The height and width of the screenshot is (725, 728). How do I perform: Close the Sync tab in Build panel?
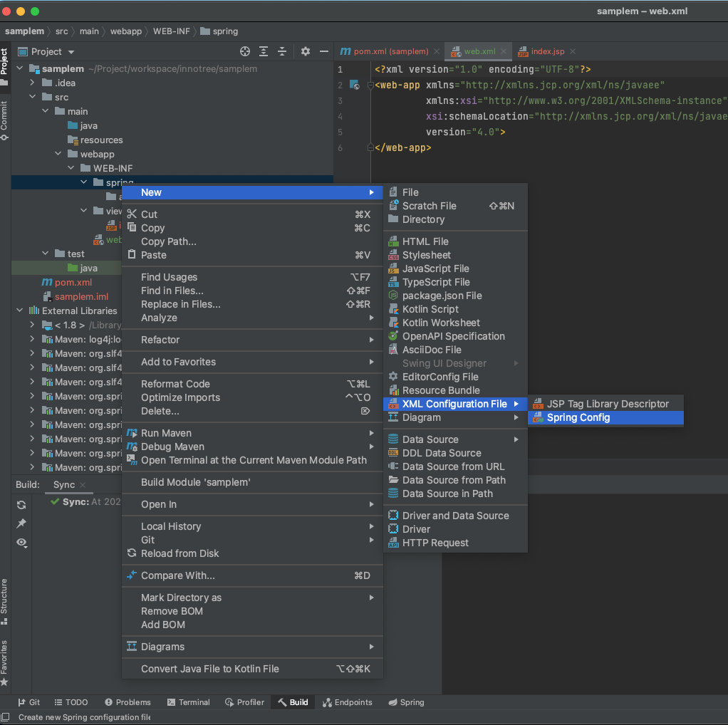pyautogui.click(x=83, y=484)
